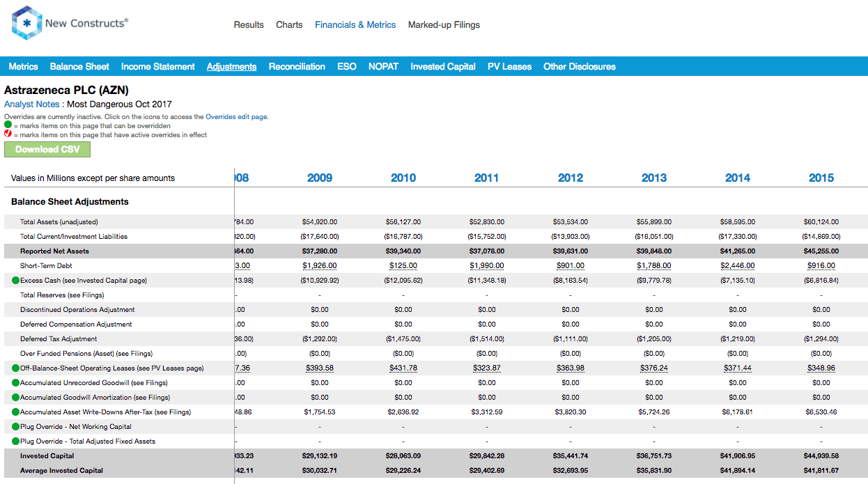Click Filings link in Accumulated Unrecorded Goodwill row
This screenshot has width=868, height=484.
click(x=155, y=383)
